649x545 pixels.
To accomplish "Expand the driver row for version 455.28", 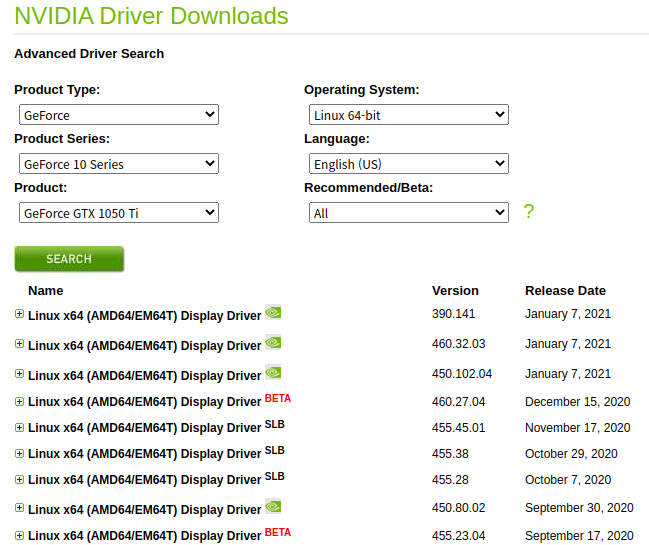I will (x=19, y=480).
